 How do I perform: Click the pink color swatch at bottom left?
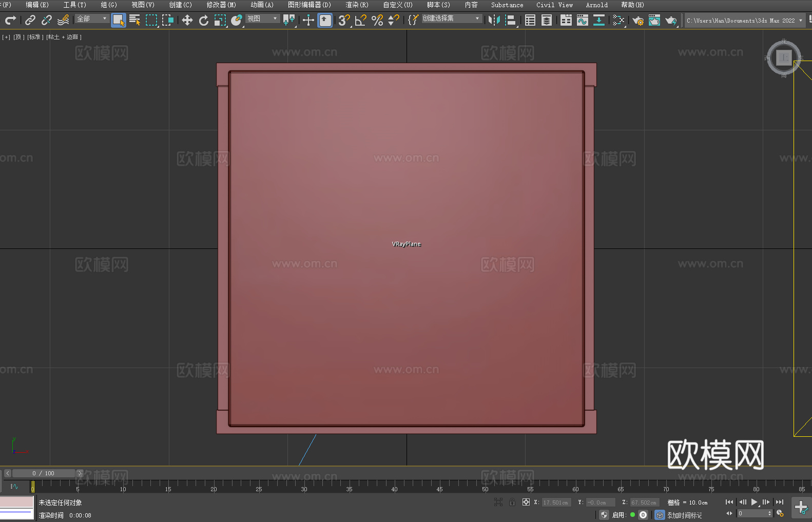pos(16,501)
